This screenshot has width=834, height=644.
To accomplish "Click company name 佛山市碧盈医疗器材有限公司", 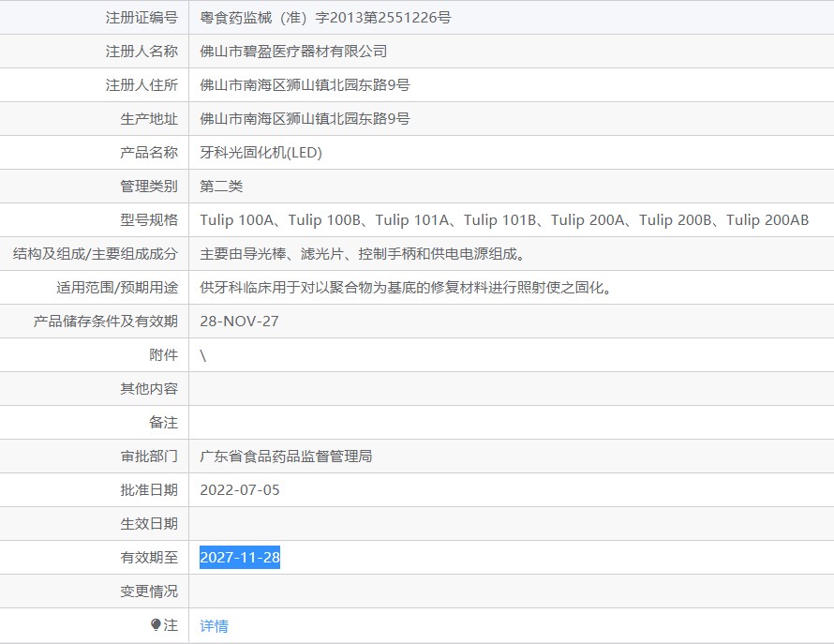I will [293, 52].
